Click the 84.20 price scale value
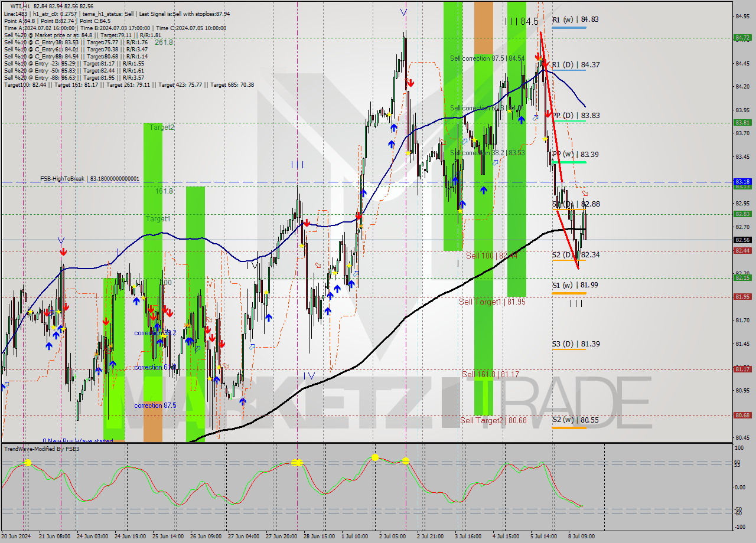The height and width of the screenshot is (543, 756). click(x=742, y=87)
